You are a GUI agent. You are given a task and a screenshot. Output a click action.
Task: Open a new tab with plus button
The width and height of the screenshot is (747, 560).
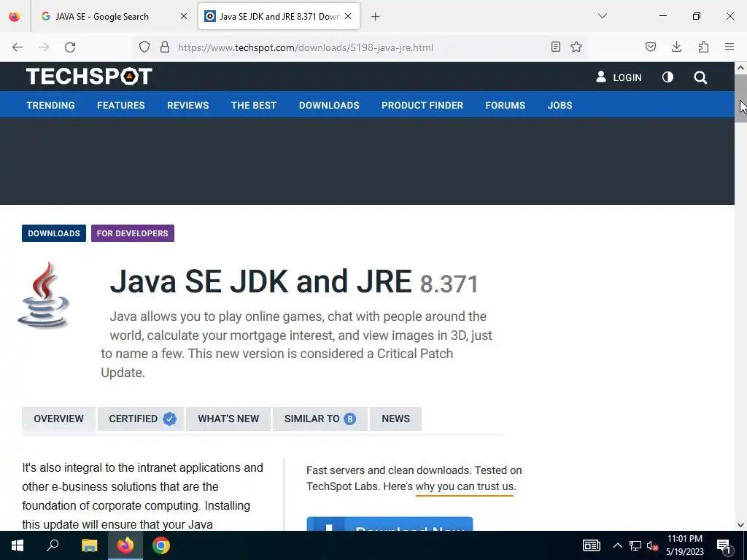point(376,17)
